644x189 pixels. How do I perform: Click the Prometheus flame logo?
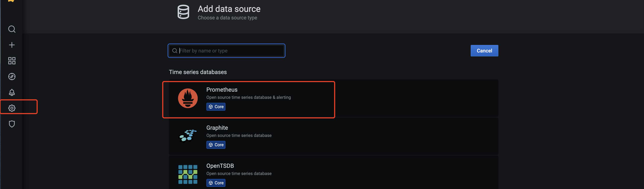(188, 98)
